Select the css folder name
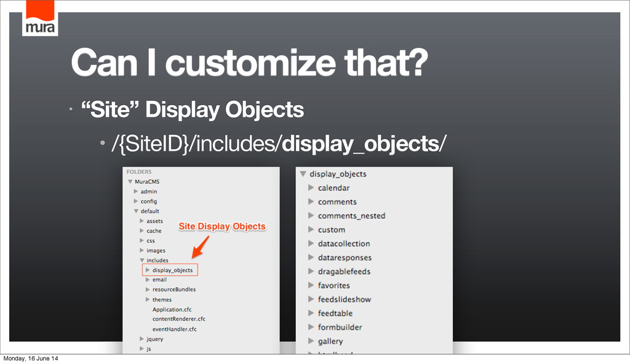 pyautogui.click(x=151, y=240)
